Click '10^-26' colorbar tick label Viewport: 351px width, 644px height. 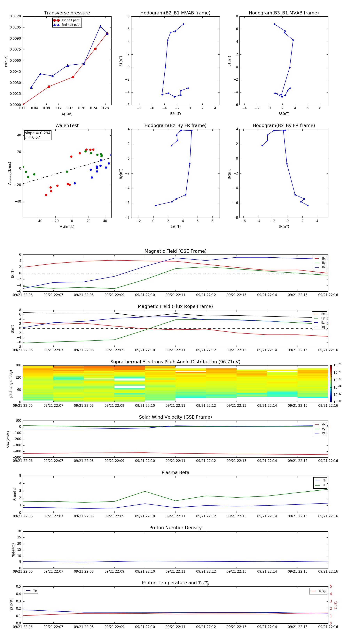pos(337,365)
